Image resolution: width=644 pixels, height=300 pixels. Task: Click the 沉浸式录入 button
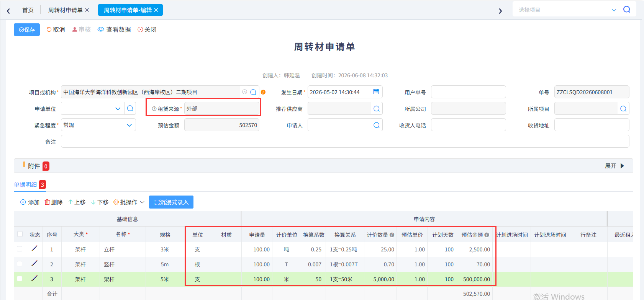pyautogui.click(x=171, y=202)
